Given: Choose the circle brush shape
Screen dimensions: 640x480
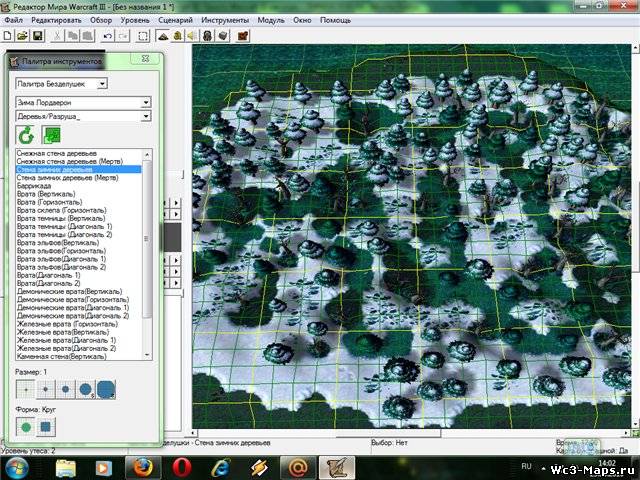Looking at the screenshot, I should click(x=27, y=427).
